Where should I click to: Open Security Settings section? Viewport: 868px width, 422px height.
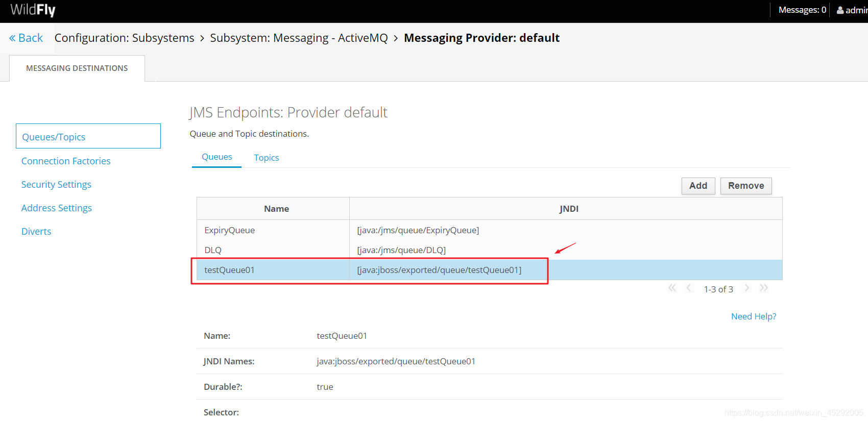point(56,185)
